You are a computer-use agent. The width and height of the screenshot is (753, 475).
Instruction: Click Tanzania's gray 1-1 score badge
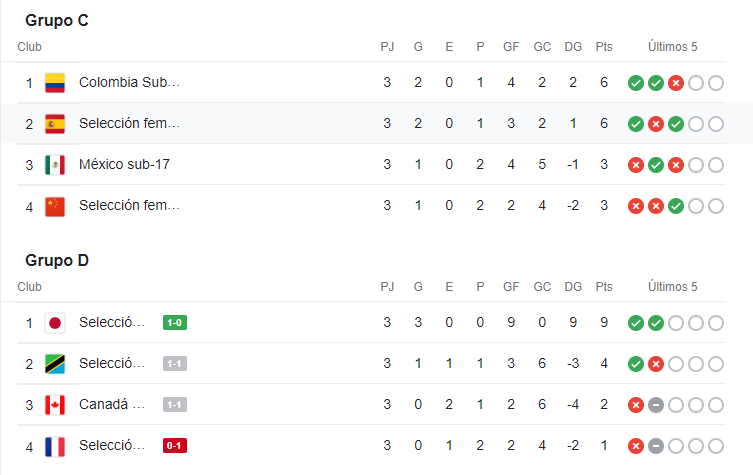[175, 363]
